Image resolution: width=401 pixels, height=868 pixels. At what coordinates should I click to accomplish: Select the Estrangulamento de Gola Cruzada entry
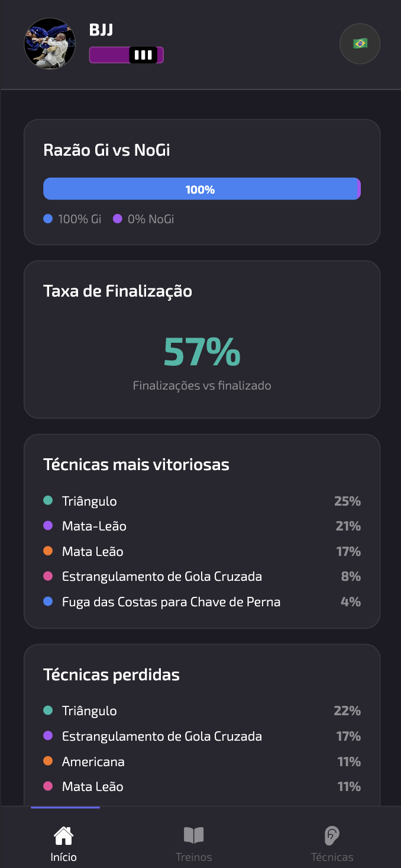coord(162,576)
